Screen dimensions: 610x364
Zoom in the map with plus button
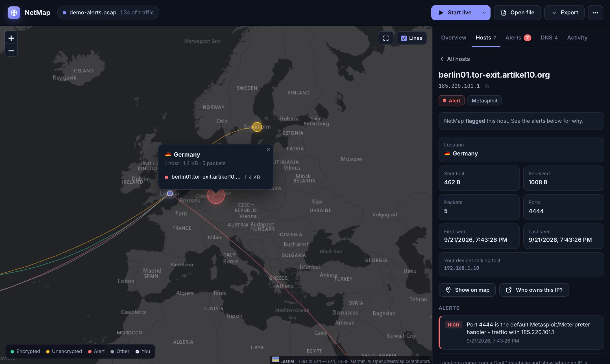[x=11, y=38]
